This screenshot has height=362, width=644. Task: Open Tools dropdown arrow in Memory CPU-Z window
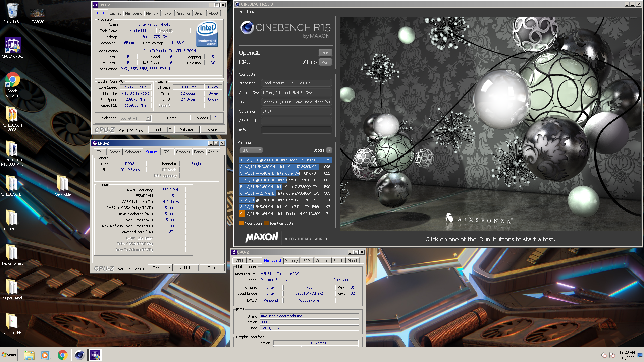(x=169, y=268)
